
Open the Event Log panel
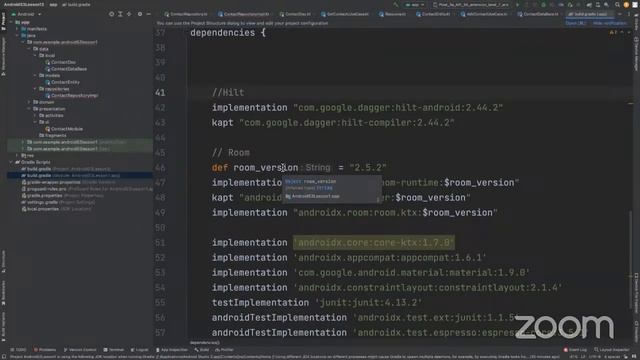[575, 350]
